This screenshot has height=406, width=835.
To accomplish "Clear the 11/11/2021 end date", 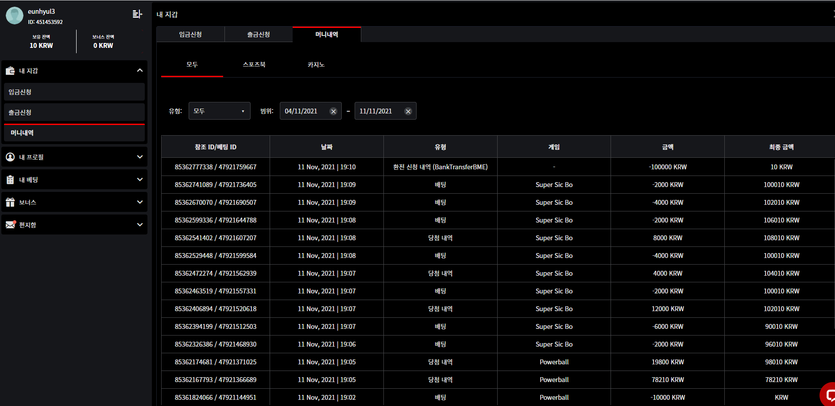I will (408, 111).
